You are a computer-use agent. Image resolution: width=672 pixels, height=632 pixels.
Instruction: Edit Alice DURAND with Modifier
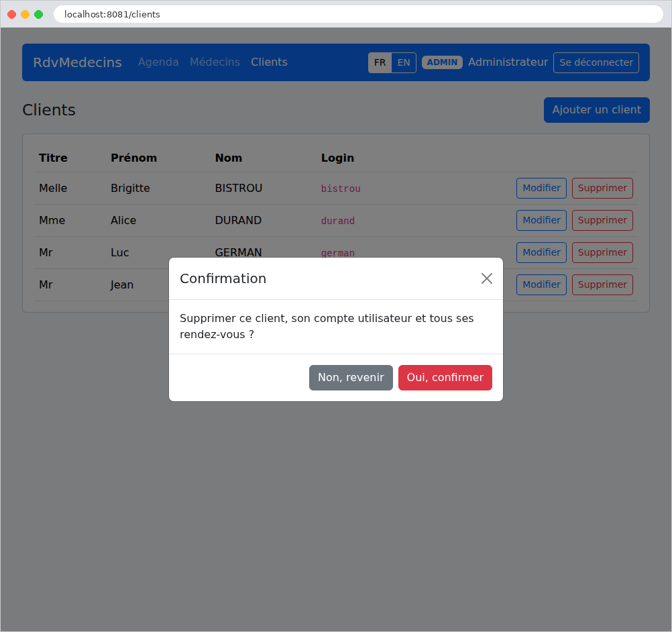[541, 220]
